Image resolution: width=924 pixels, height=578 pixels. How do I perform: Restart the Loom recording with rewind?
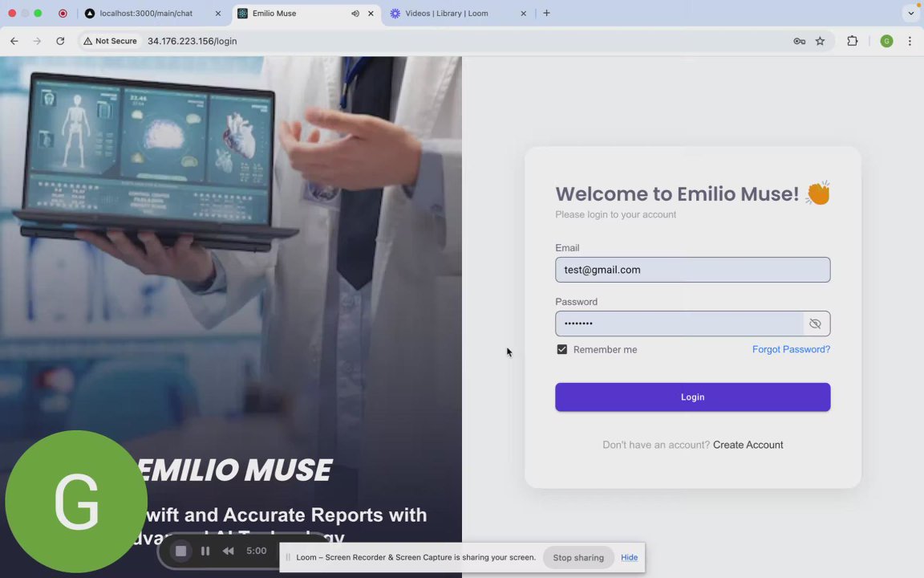click(x=228, y=551)
